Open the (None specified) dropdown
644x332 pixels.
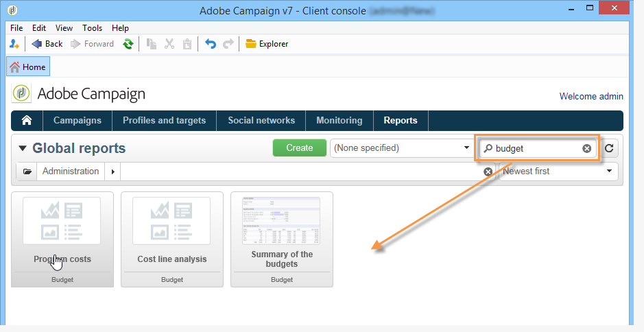tap(401, 148)
